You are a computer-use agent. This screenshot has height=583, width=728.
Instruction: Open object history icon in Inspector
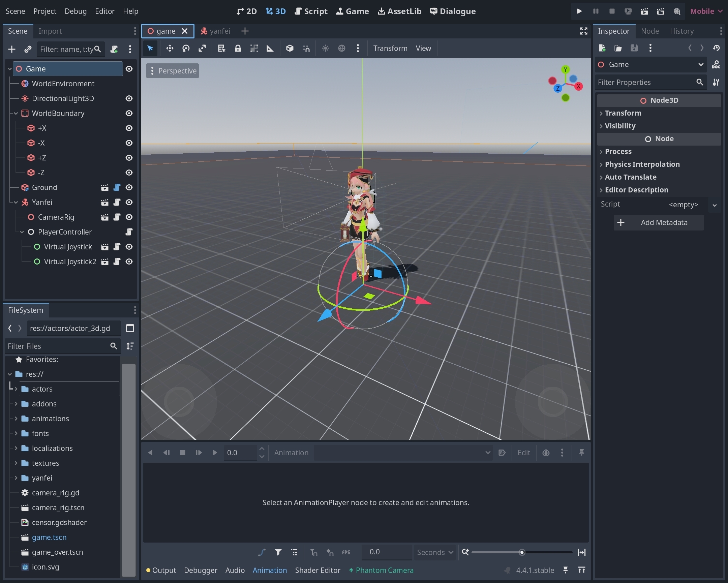click(716, 48)
